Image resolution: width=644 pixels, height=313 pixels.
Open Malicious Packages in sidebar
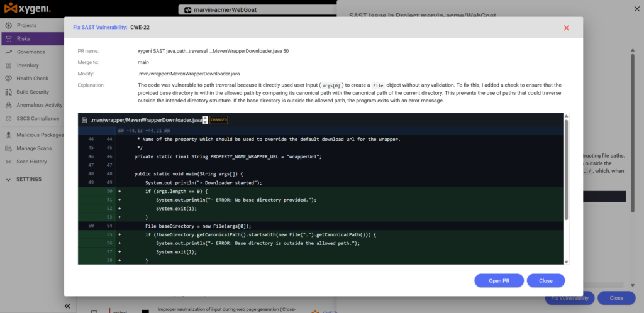point(40,135)
